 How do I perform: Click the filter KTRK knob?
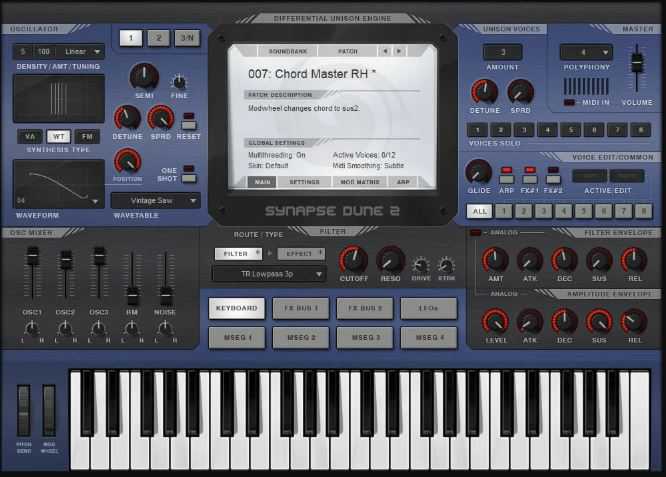[x=446, y=265]
